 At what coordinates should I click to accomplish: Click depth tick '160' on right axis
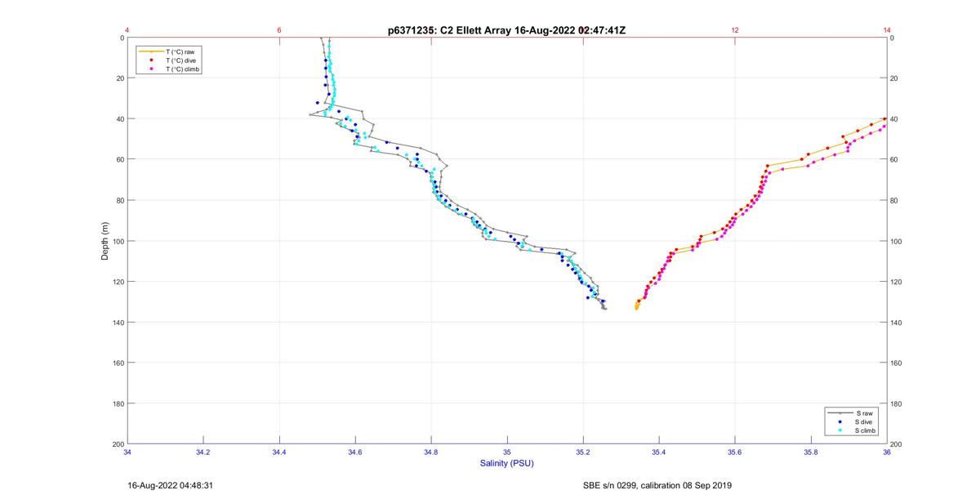pos(897,363)
